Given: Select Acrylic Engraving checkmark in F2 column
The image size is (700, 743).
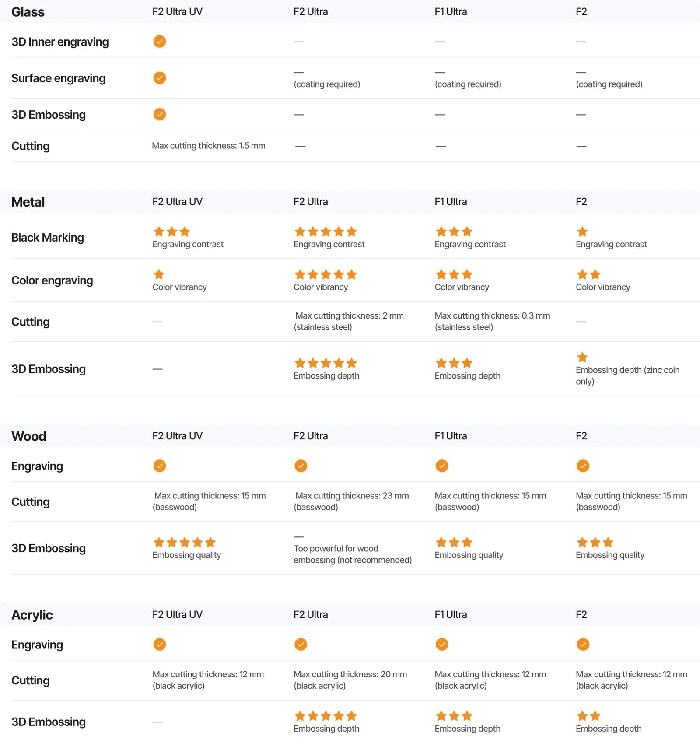Looking at the screenshot, I should pyautogui.click(x=583, y=644).
